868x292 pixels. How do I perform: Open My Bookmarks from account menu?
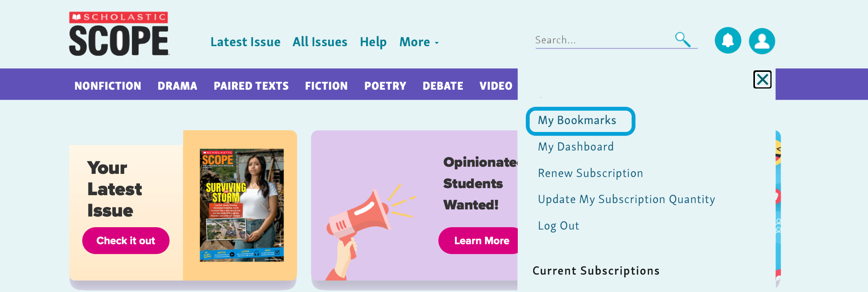[x=577, y=121]
